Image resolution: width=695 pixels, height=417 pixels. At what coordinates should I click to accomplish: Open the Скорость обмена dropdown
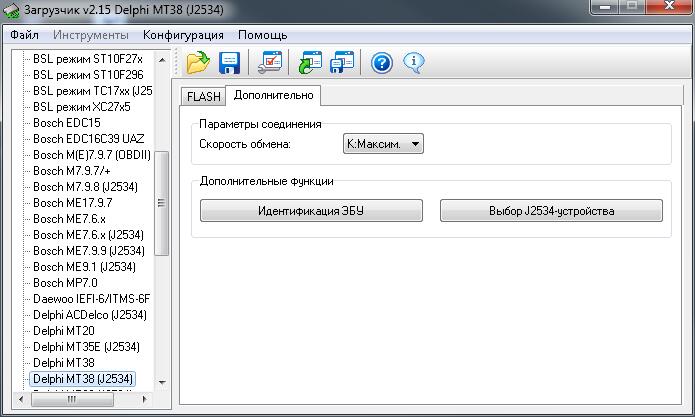click(x=383, y=144)
